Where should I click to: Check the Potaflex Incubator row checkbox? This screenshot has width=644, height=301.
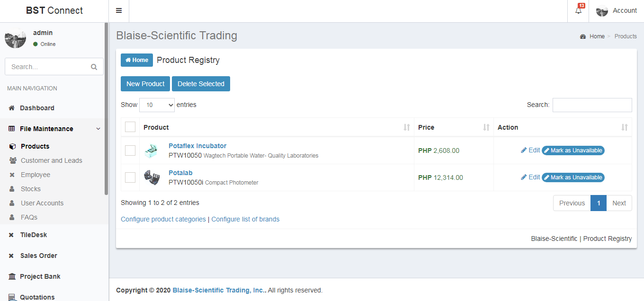(130, 150)
